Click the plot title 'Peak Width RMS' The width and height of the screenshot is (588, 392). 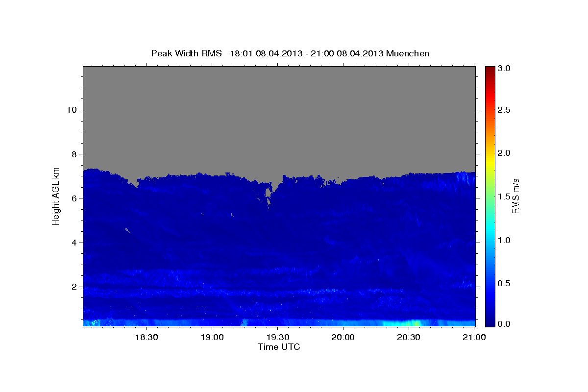coord(187,53)
